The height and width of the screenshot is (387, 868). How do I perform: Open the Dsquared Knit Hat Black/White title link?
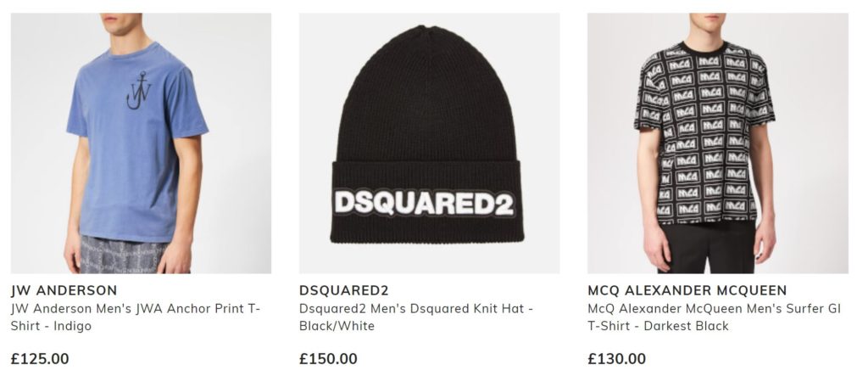tap(415, 317)
